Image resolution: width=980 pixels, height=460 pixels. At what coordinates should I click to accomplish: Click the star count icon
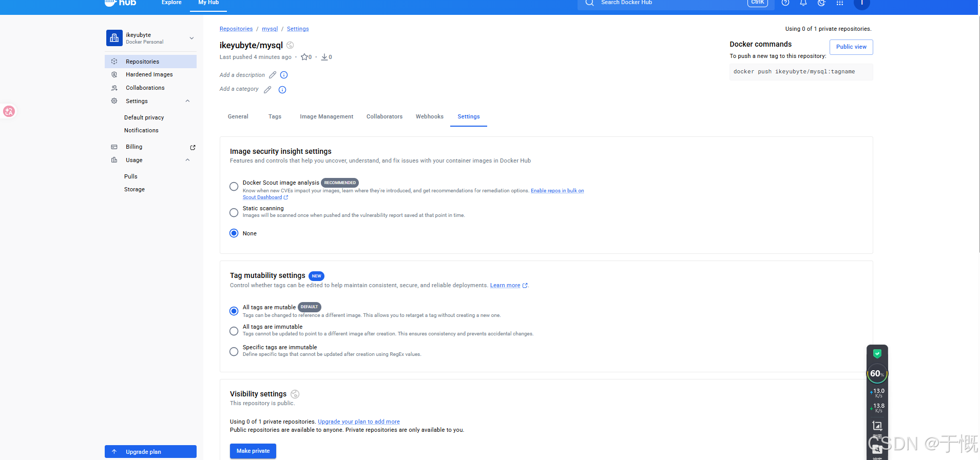304,57
